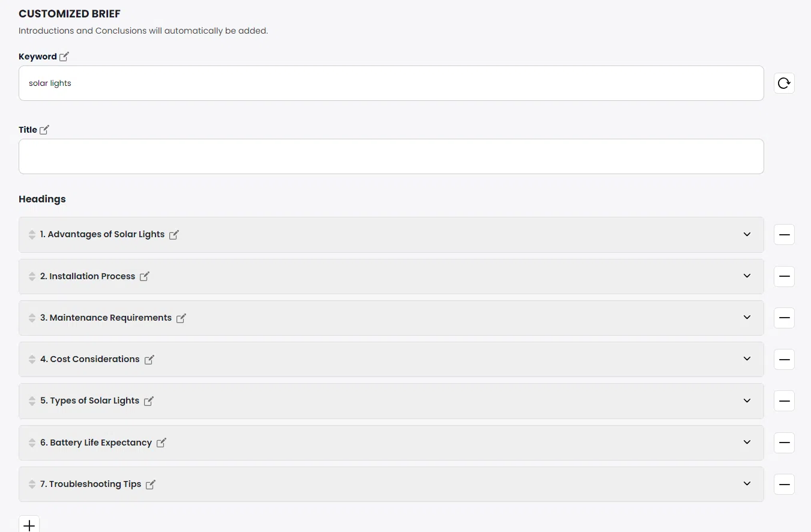Delete the Battery Life Expectancy heading
The width and height of the screenshot is (811, 532).
[x=784, y=443]
